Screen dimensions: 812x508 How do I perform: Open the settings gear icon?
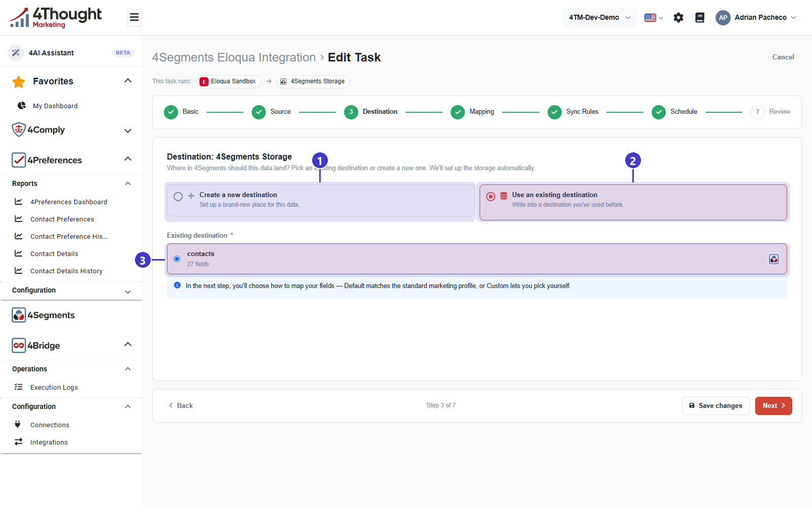(679, 18)
